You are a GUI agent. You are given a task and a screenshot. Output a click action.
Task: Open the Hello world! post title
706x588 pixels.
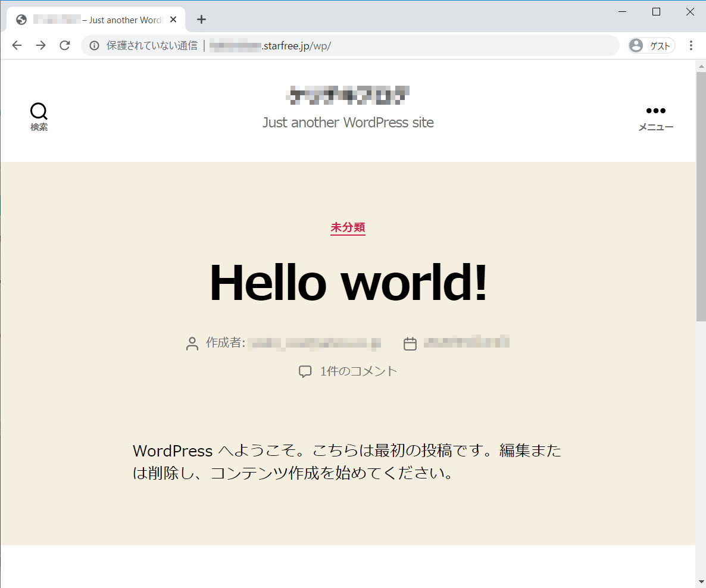point(348,283)
